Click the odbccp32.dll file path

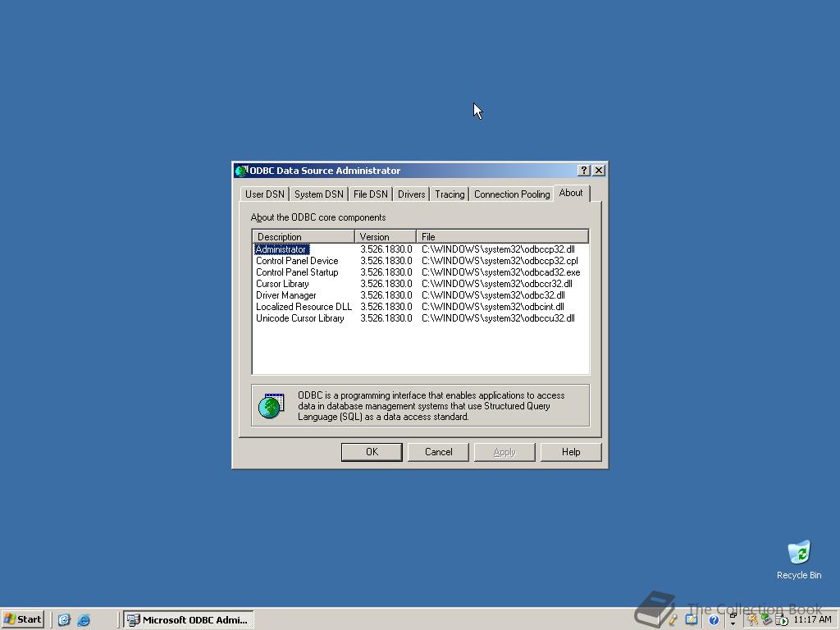tap(498, 249)
